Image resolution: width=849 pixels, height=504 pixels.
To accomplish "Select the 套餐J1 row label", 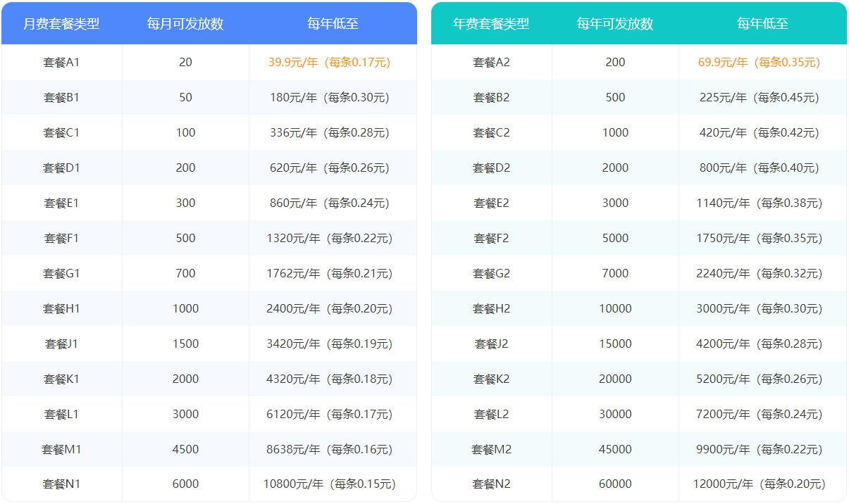I will pyautogui.click(x=61, y=344).
